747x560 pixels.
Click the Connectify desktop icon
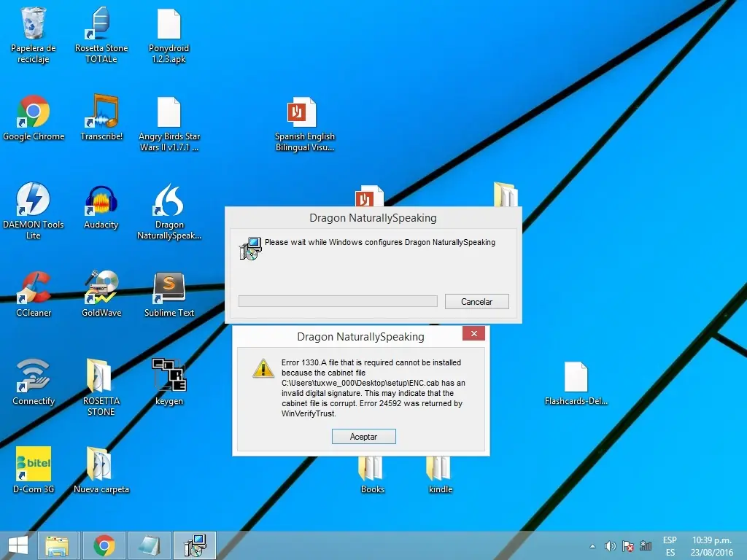pyautogui.click(x=34, y=382)
